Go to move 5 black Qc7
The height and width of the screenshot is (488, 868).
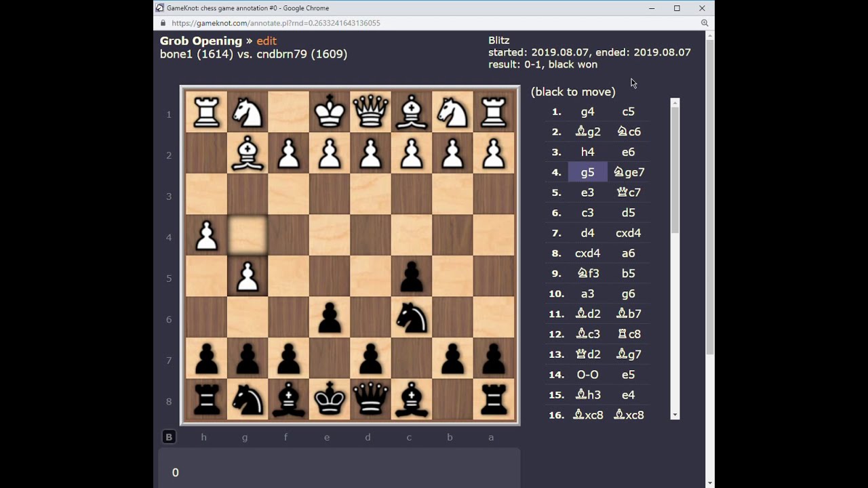pyautogui.click(x=629, y=192)
